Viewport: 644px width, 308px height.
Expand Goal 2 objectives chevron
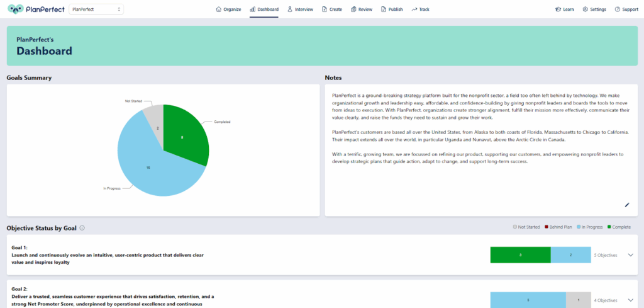pos(631,300)
